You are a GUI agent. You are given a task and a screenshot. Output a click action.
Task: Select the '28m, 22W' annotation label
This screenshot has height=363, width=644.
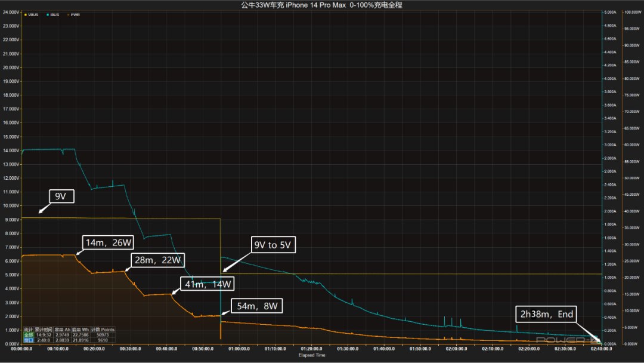158,260
